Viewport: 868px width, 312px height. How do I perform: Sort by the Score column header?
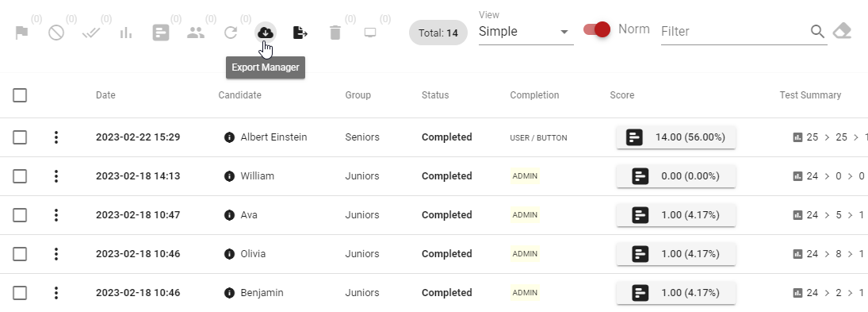coord(622,95)
